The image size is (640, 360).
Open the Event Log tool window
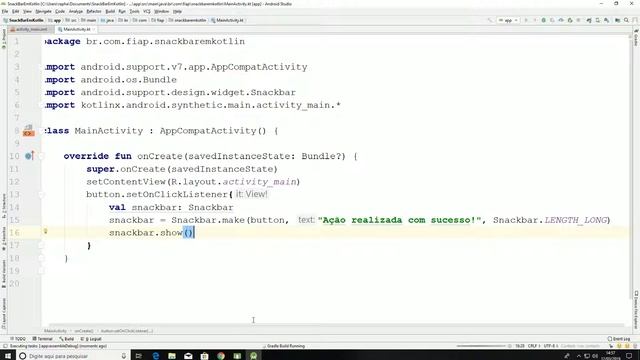tap(619, 339)
